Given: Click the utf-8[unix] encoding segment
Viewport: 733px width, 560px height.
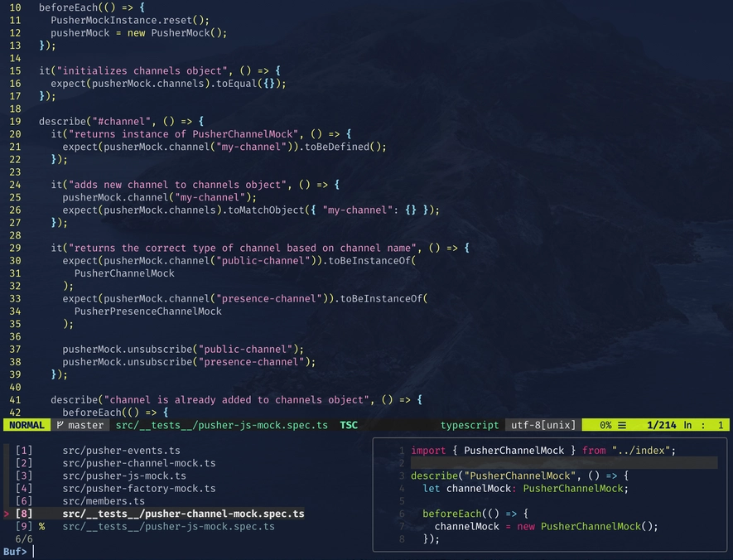Looking at the screenshot, I should tap(543, 425).
